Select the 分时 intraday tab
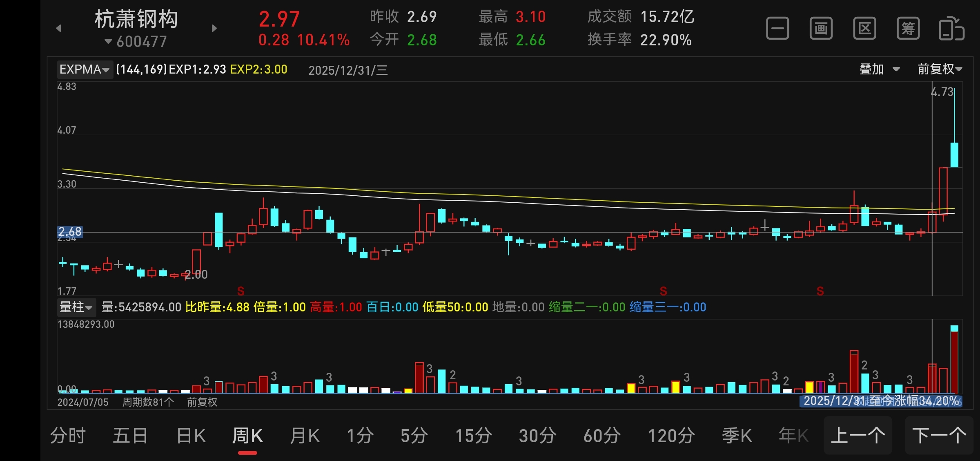The width and height of the screenshot is (980, 461). (68, 436)
